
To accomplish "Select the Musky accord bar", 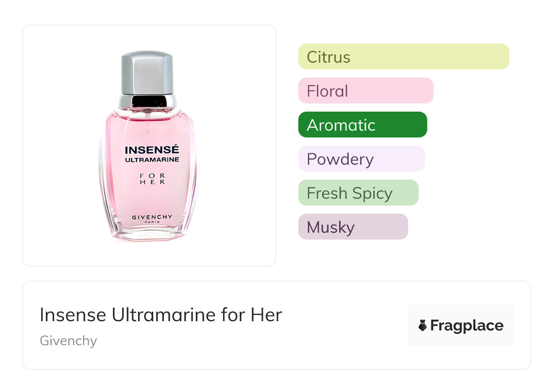I will point(353,227).
